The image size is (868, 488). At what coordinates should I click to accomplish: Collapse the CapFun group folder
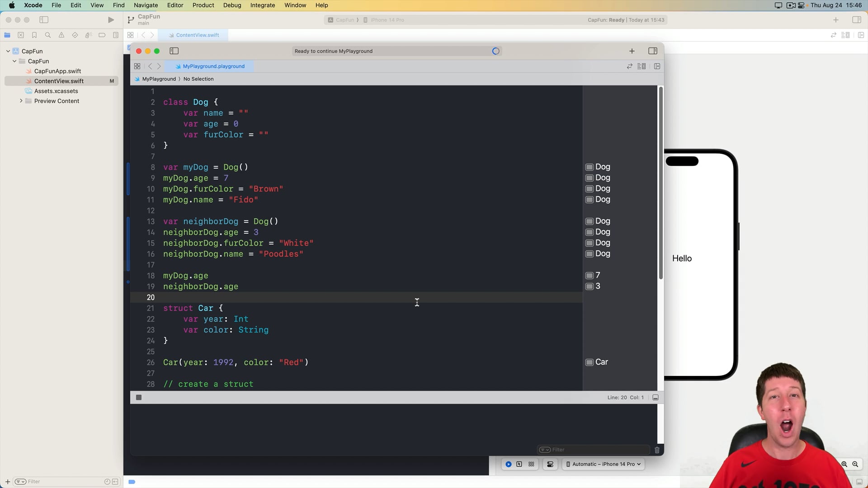point(14,61)
